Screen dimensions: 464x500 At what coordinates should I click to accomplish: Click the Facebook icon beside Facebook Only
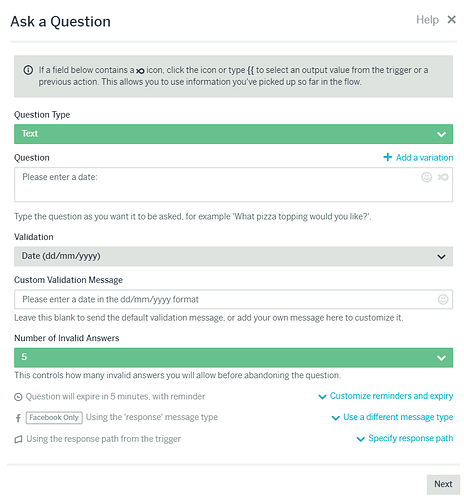pyautogui.click(x=18, y=418)
